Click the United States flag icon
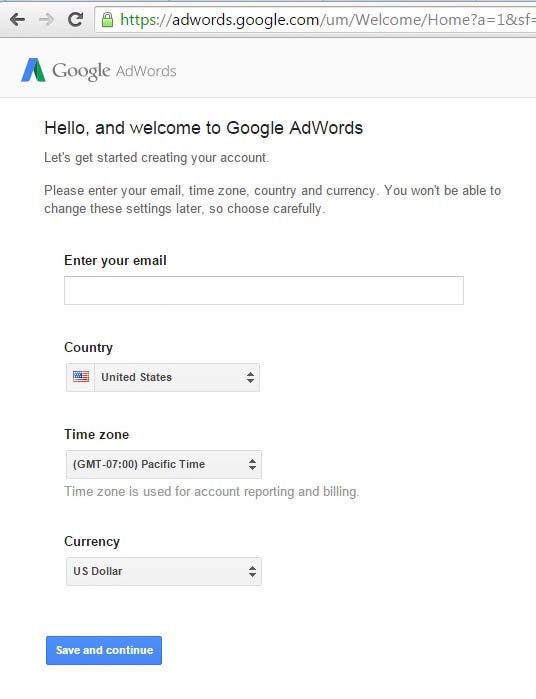Viewport: 536px width, 699px height. click(81, 377)
